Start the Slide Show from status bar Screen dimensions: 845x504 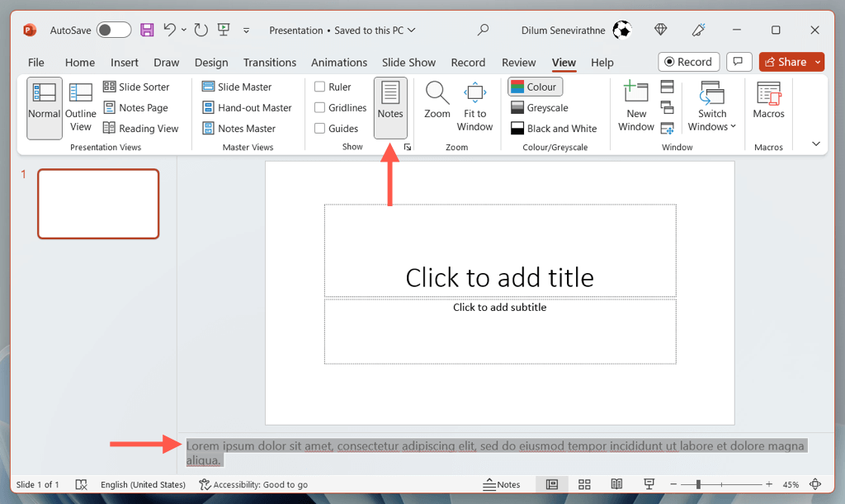click(649, 484)
